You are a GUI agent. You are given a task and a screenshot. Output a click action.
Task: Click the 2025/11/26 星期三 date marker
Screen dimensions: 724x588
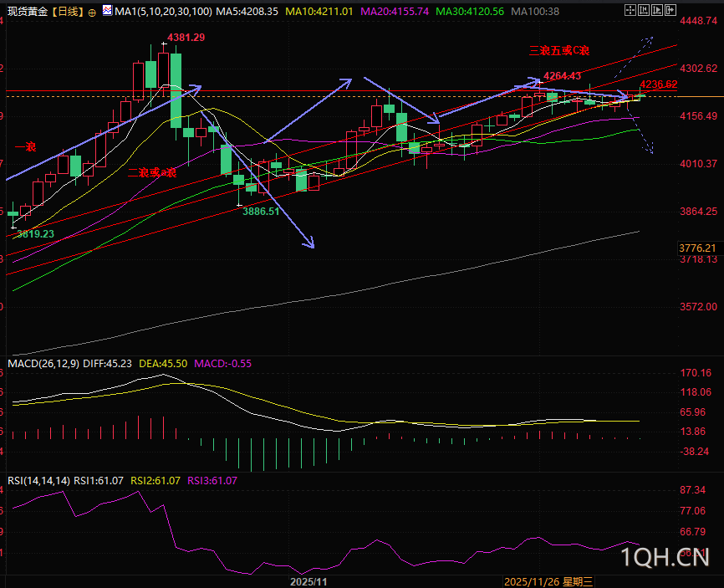pos(548,580)
